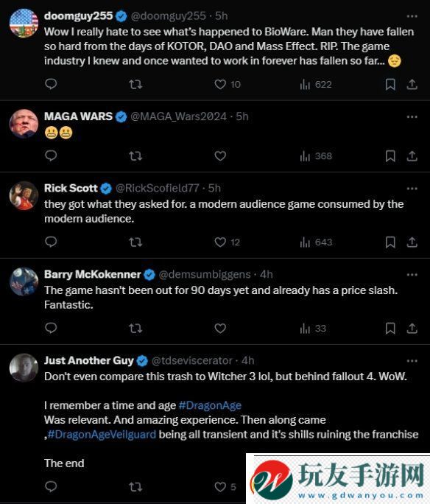Open the #DragonAgeVeilguard hashtag

coord(102,434)
